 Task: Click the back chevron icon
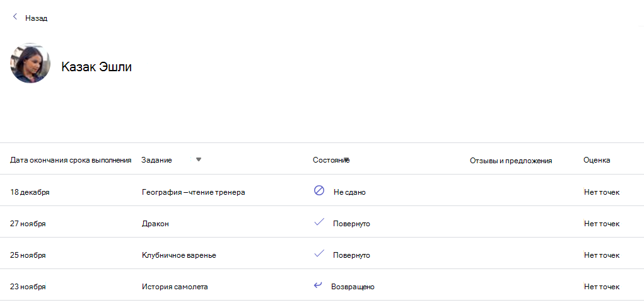[15, 17]
